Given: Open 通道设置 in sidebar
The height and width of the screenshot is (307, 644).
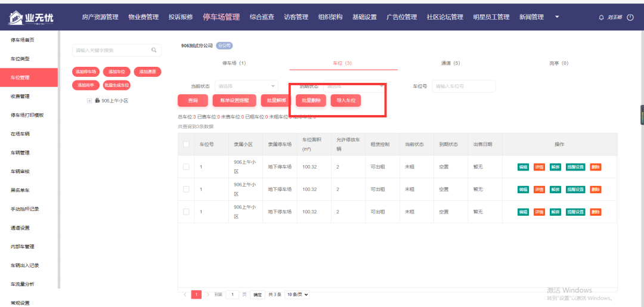Looking at the screenshot, I should pyautogui.click(x=20, y=228).
